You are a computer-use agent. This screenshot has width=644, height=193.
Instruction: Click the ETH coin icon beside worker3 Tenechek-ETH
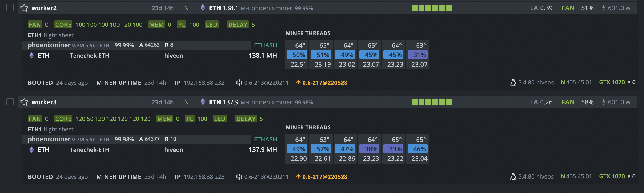[x=32, y=149]
